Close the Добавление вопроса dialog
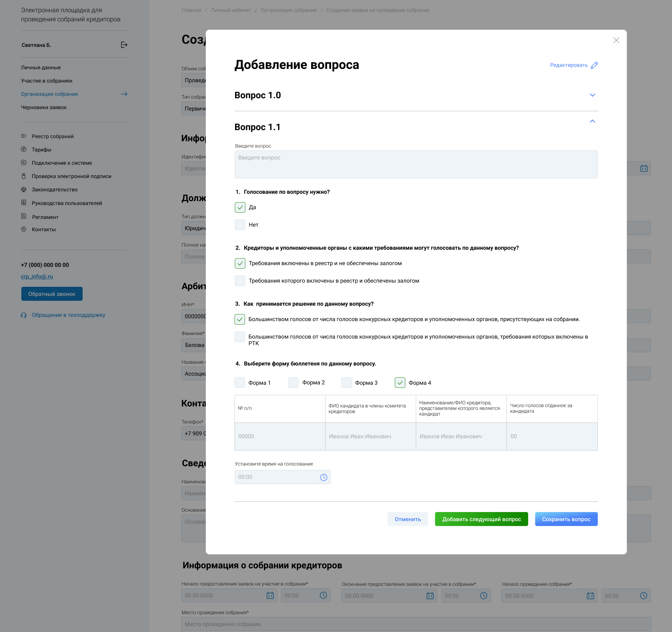 coord(616,40)
